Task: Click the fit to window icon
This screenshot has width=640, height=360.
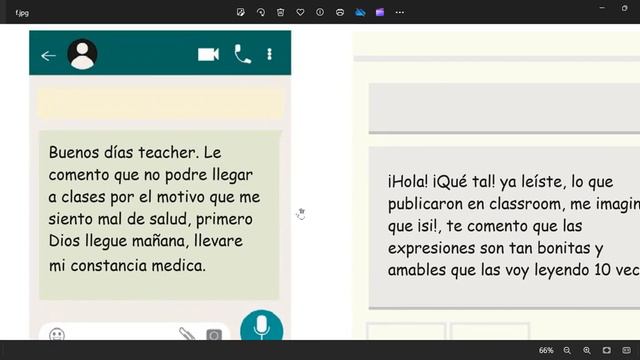Action: (607, 350)
